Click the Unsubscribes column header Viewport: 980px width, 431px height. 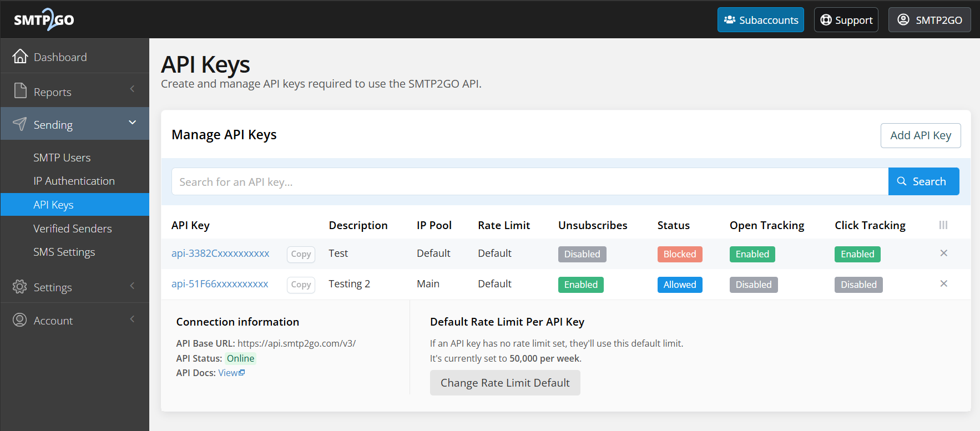[x=593, y=225]
